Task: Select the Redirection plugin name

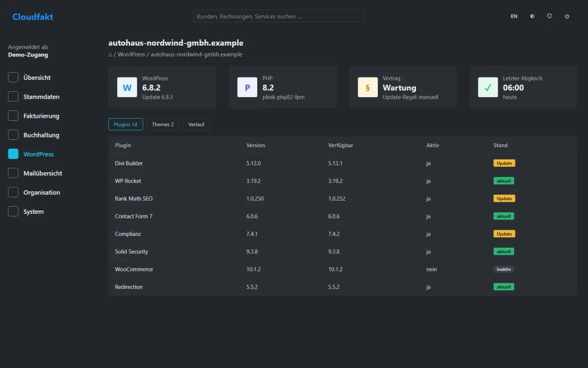Action: click(129, 287)
